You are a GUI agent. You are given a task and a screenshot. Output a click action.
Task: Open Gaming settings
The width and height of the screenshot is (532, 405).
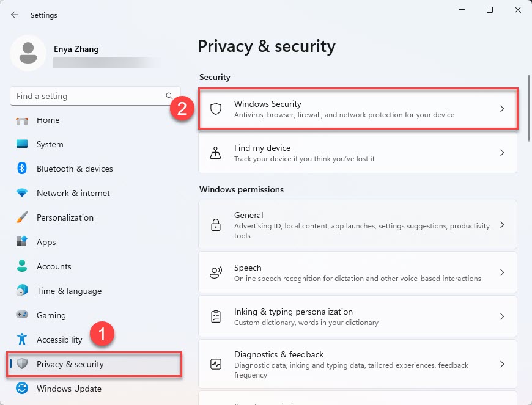(x=51, y=316)
